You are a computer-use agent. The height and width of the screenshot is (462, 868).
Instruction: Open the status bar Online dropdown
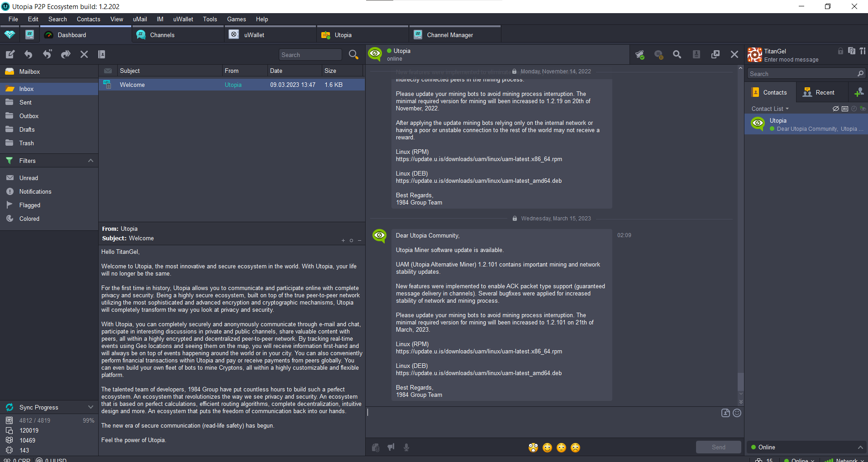point(799,460)
